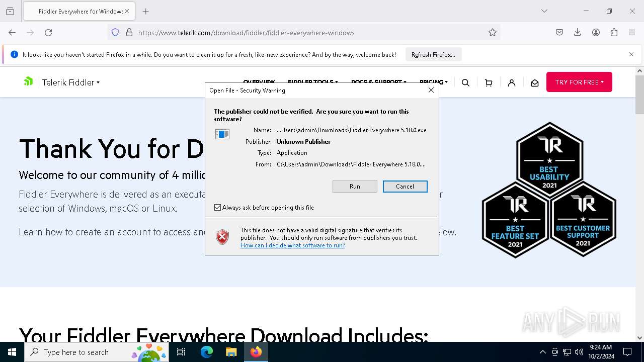Open the Windows Start menu

(12, 352)
